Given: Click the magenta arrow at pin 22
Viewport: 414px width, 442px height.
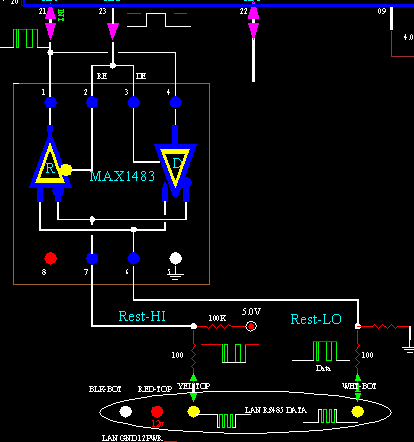Looking at the screenshot, I should (253, 23).
